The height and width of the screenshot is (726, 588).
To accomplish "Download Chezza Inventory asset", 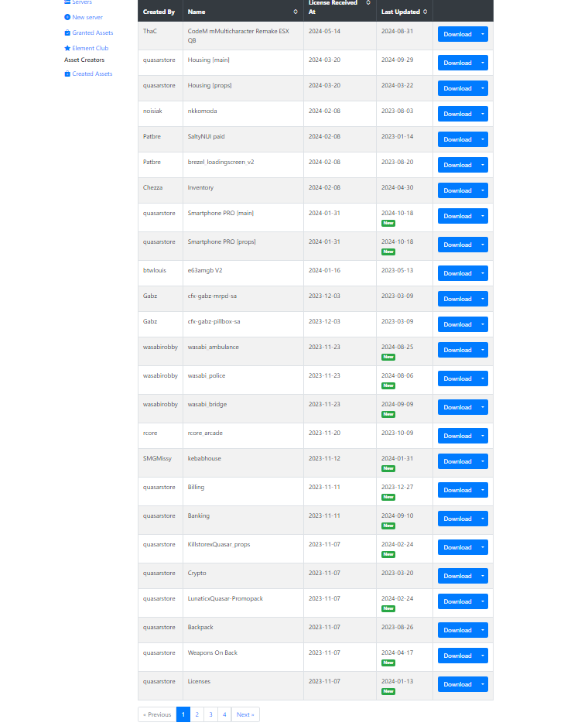I will pyautogui.click(x=457, y=190).
